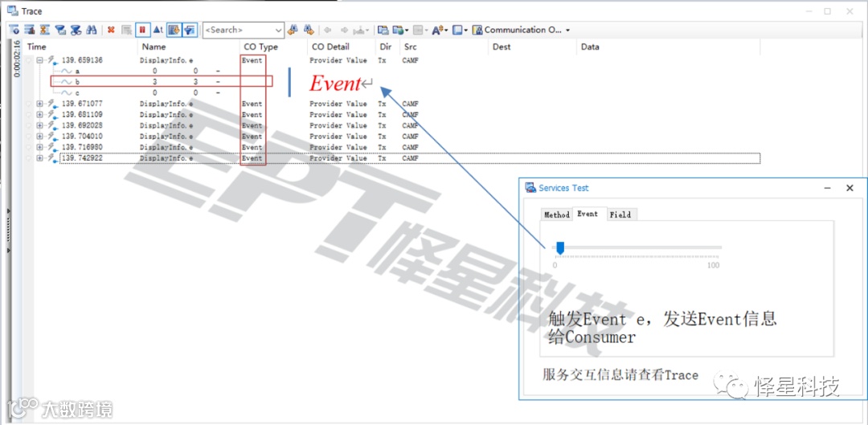Maximize the Trace window
The image size is (868, 425).
[828, 11]
